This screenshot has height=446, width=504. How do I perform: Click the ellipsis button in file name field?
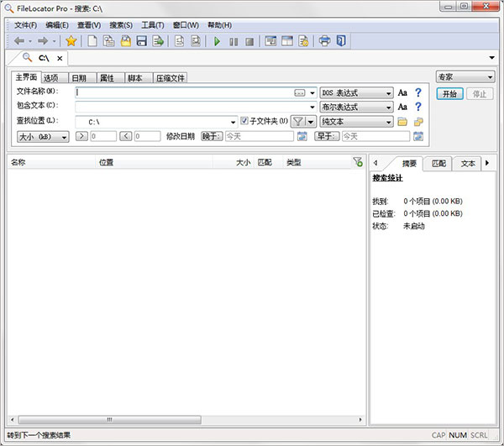299,93
